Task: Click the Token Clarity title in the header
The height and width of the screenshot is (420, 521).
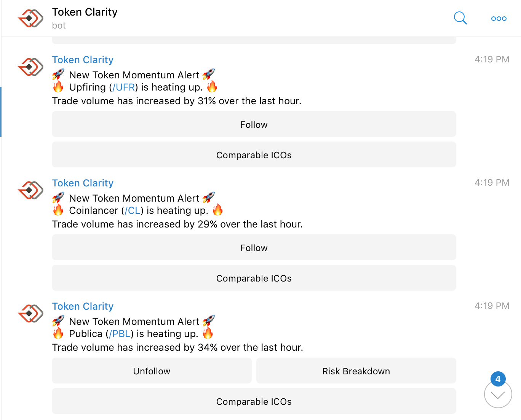Action: (x=85, y=12)
